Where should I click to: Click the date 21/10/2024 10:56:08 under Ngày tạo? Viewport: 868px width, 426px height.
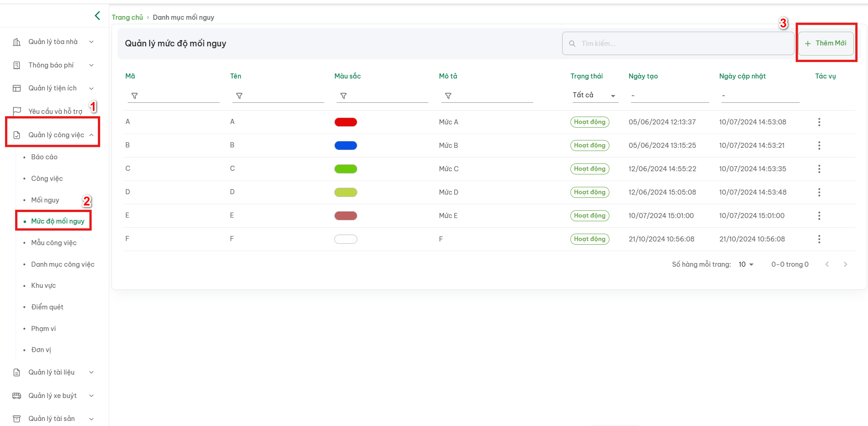pyautogui.click(x=661, y=239)
